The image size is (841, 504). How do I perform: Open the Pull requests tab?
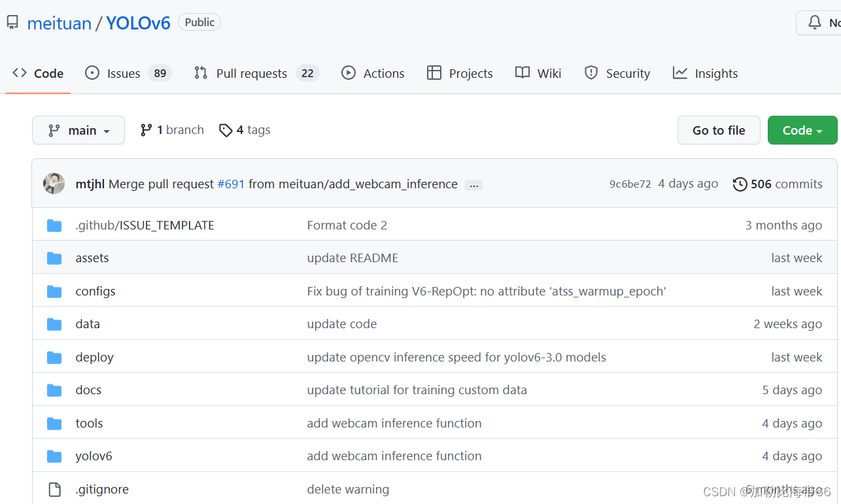[x=256, y=73]
